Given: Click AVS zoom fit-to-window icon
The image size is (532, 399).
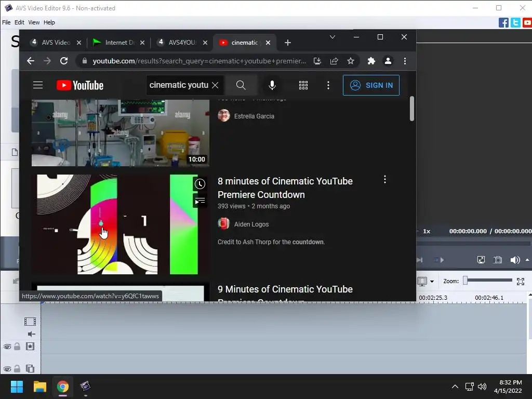Looking at the screenshot, I should coord(521,281).
